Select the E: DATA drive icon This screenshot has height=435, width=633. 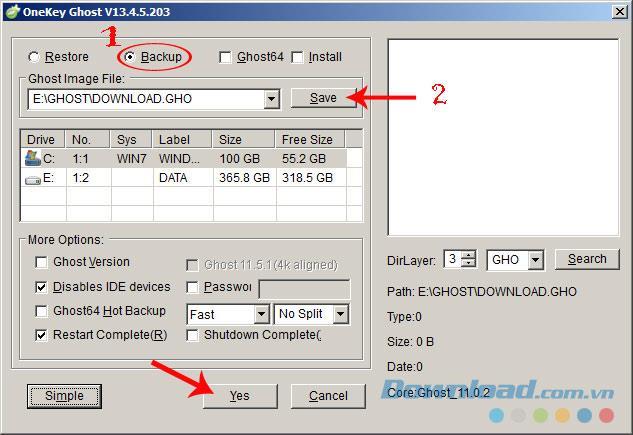33,178
